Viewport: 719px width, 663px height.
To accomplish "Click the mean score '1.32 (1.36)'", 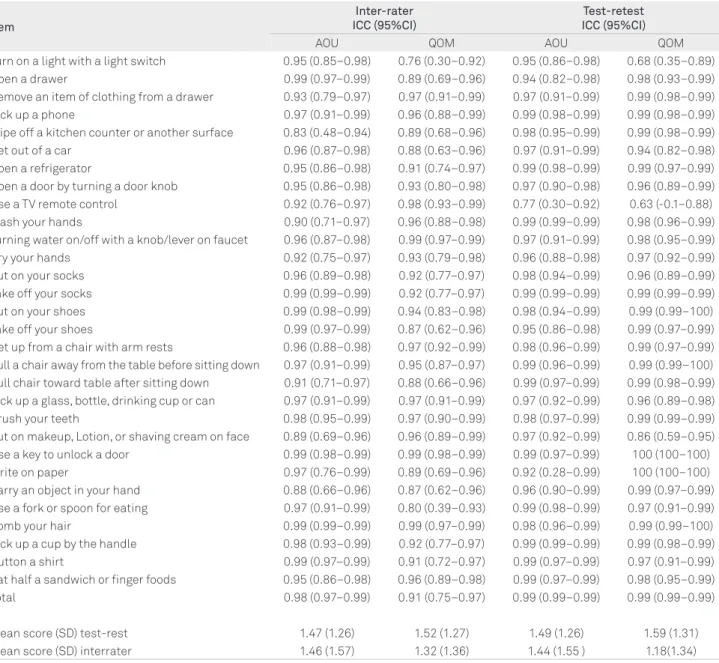I will 442,651.
